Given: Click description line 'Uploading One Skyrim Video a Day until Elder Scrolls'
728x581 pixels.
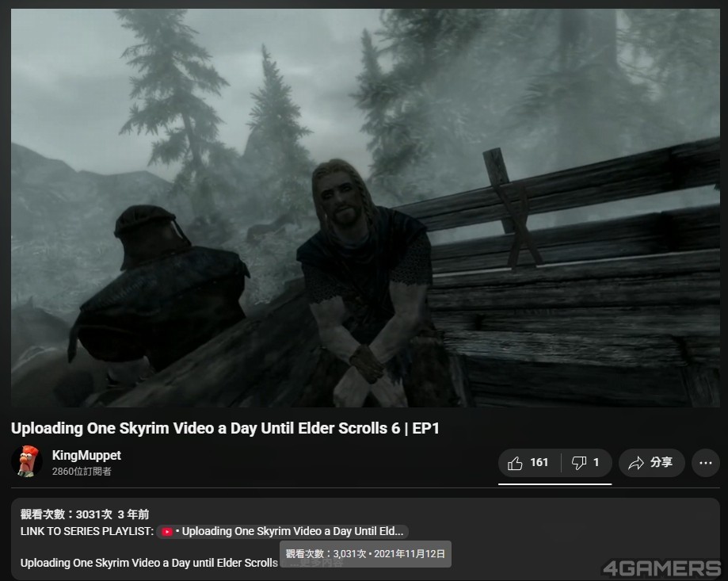Looking at the screenshot, I should click(149, 563).
